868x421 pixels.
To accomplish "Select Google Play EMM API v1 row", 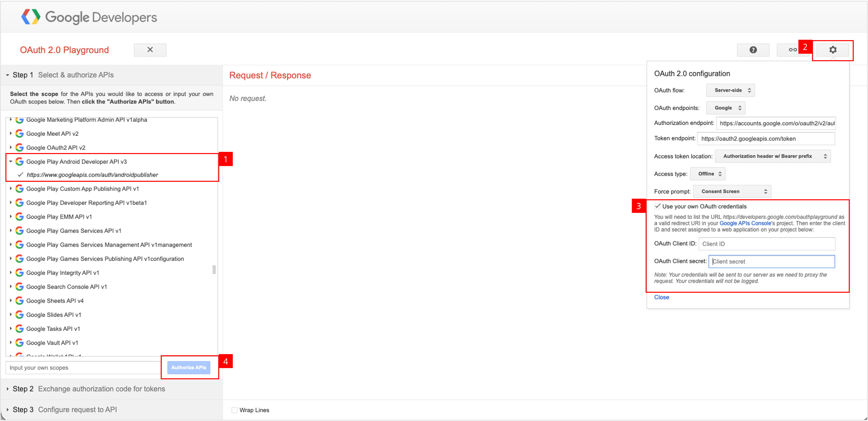I will pyautogui.click(x=59, y=217).
